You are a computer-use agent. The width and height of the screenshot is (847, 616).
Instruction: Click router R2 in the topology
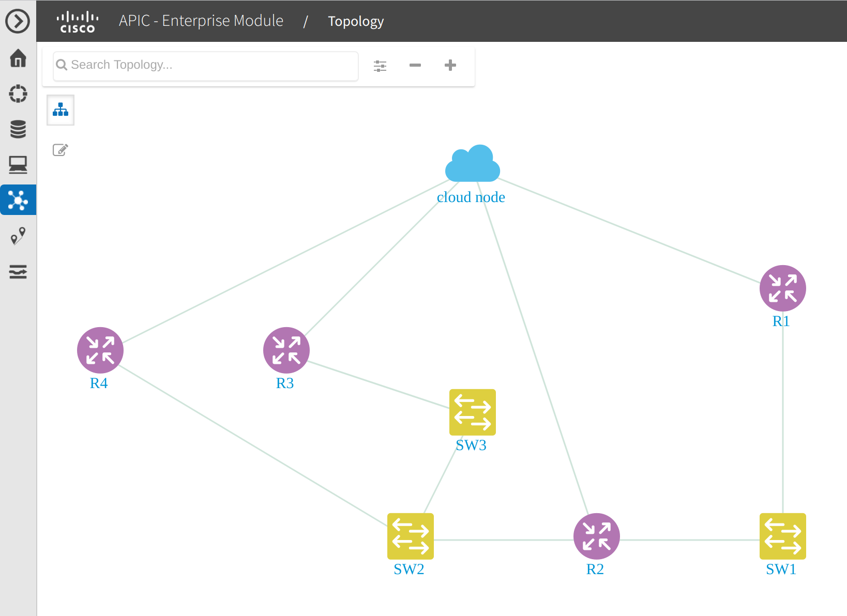tap(596, 536)
